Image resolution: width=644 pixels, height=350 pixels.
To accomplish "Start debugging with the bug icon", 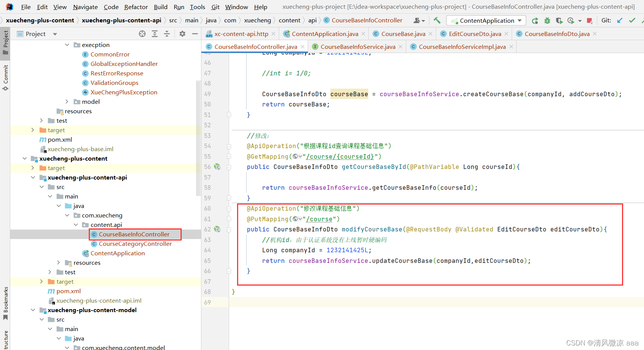I will pos(547,20).
